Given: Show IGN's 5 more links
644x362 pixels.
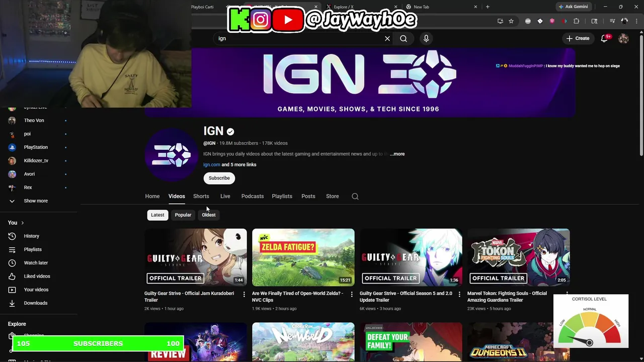Looking at the screenshot, I should 239,164.
